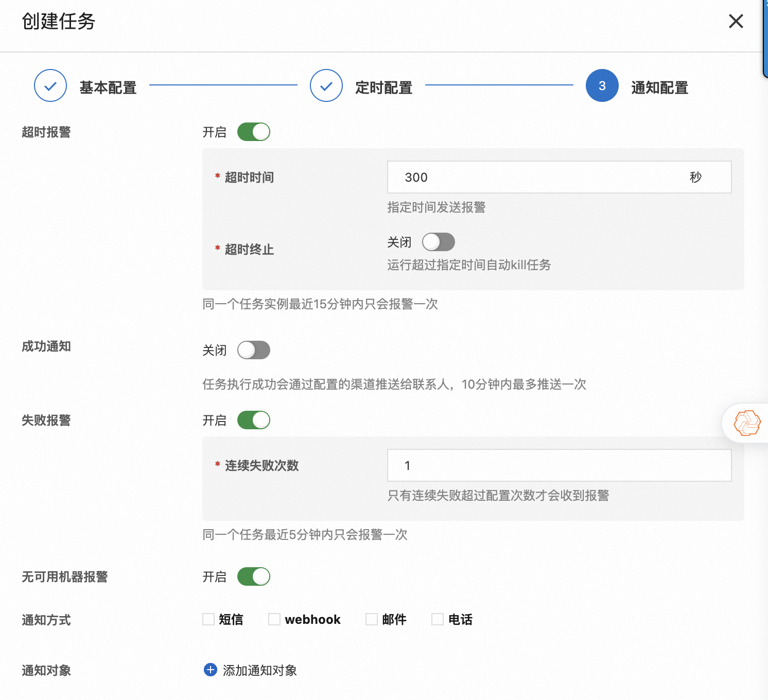
Task: Click the 邮件 option label
Action: point(394,619)
